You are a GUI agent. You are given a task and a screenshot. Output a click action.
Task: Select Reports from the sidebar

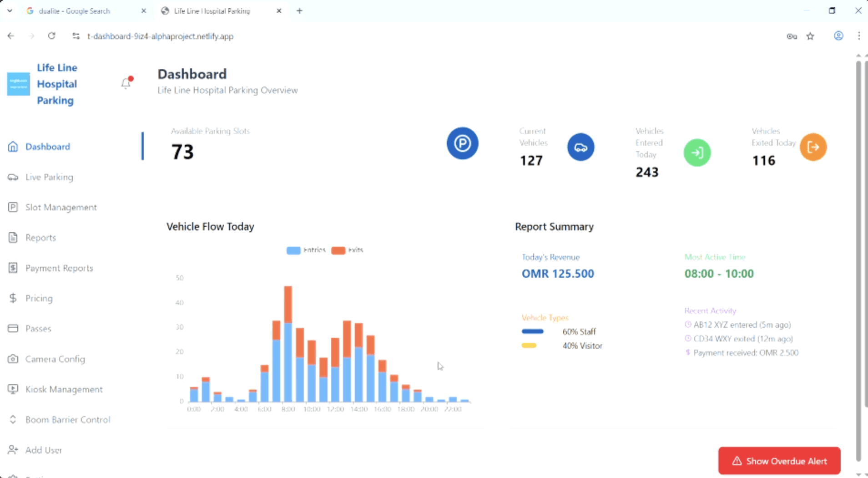point(40,238)
